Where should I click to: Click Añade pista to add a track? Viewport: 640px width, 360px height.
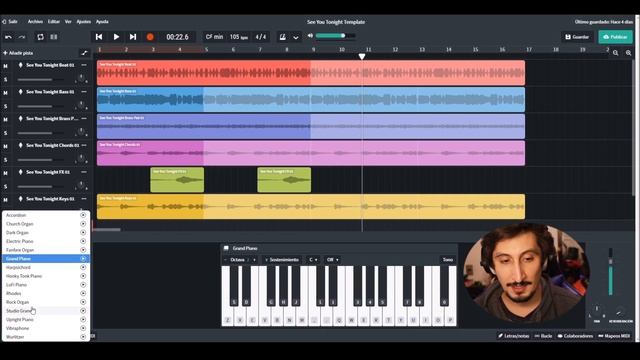point(18,53)
